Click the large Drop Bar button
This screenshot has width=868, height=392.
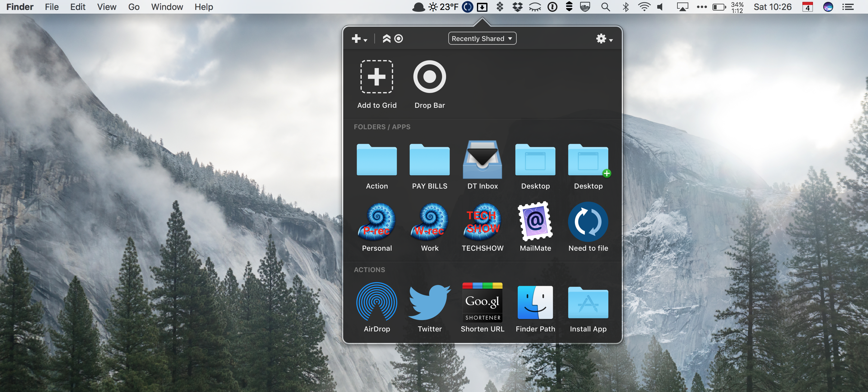[429, 77]
